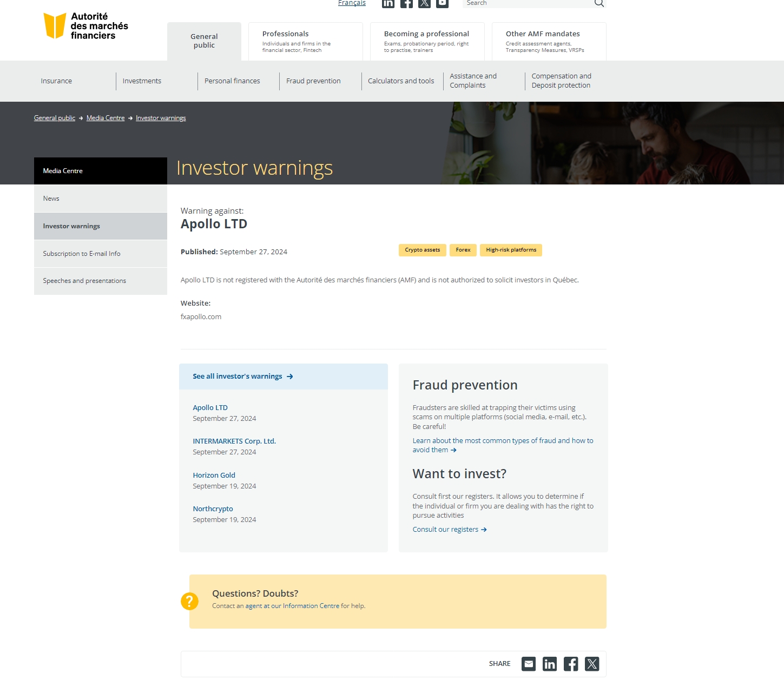Viewport: 784px width, 680px height.
Task: Switch language to Français
Action: tap(352, 3)
